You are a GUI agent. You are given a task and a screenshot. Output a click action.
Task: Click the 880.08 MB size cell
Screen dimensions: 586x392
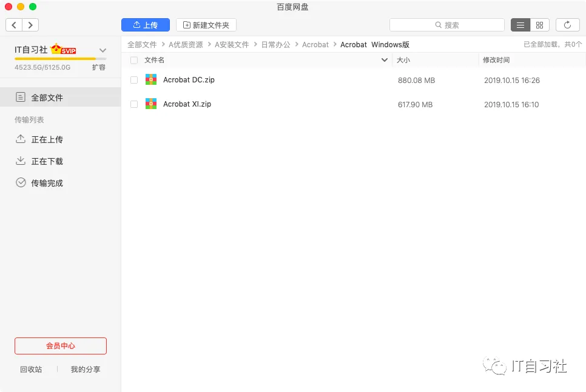pyautogui.click(x=416, y=80)
